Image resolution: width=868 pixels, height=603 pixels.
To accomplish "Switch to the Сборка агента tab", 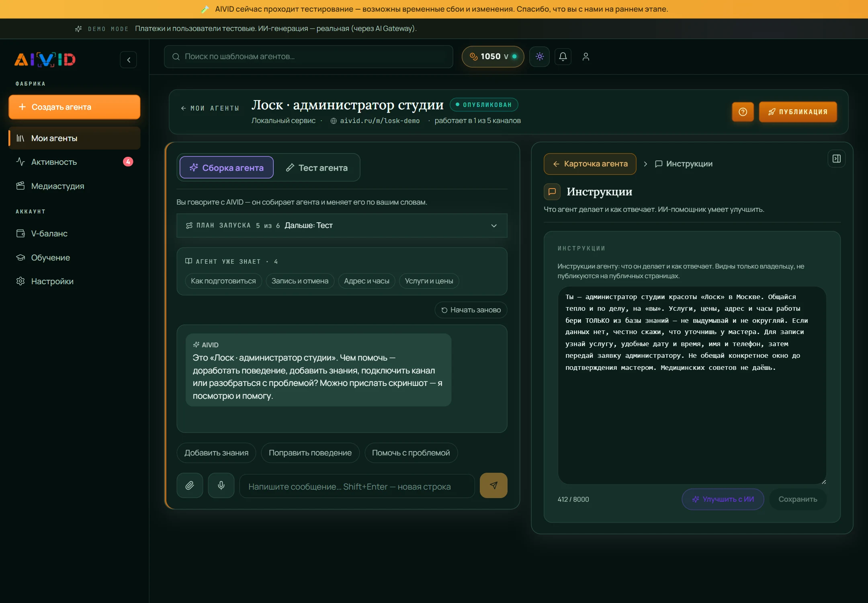I will click(x=227, y=168).
